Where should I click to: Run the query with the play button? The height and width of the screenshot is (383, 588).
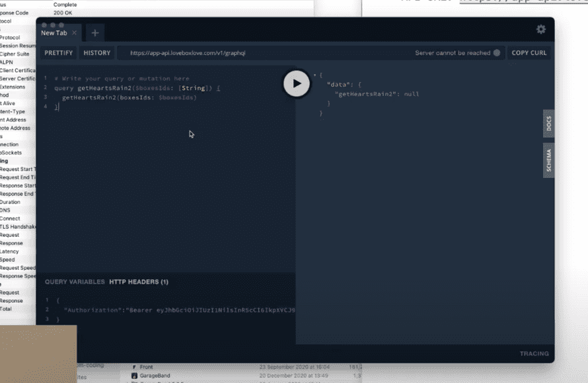pyautogui.click(x=296, y=83)
